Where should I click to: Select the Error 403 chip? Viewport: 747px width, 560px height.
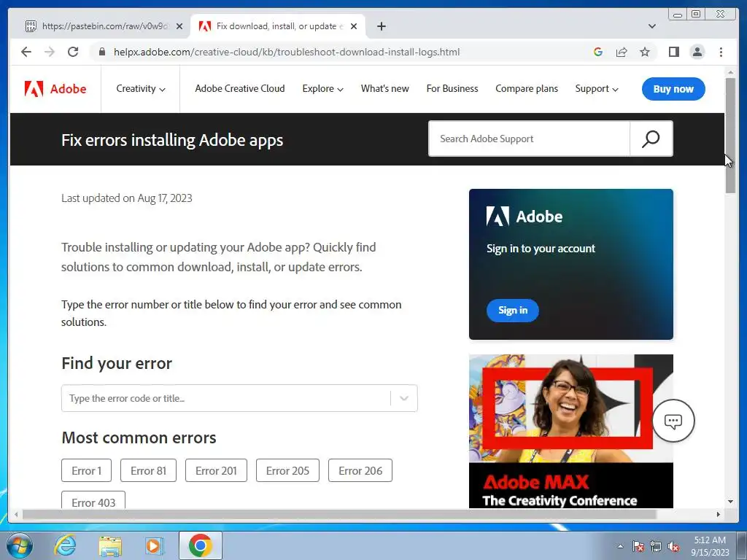pos(93,500)
